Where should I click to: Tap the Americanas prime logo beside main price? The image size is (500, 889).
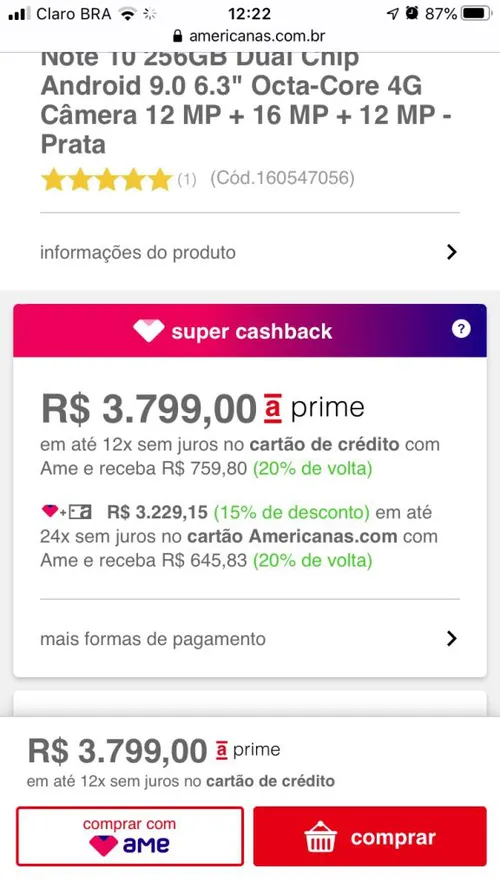pyautogui.click(x=314, y=408)
